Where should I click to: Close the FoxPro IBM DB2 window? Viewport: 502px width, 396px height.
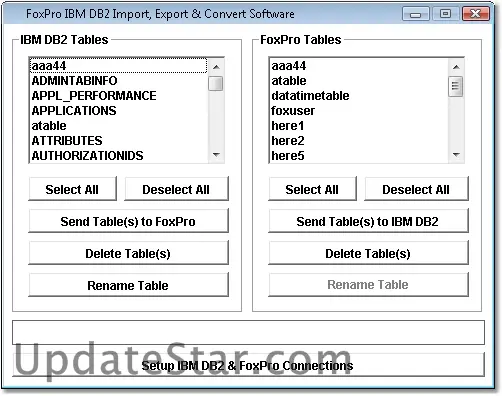476,14
